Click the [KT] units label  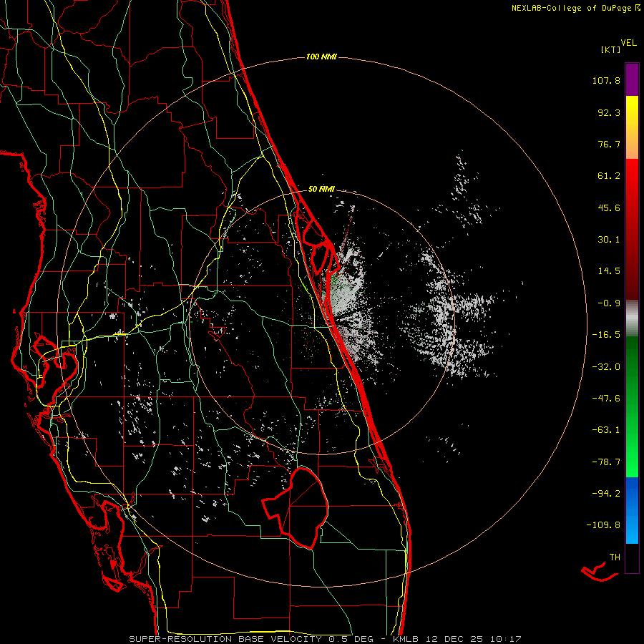pyautogui.click(x=611, y=49)
